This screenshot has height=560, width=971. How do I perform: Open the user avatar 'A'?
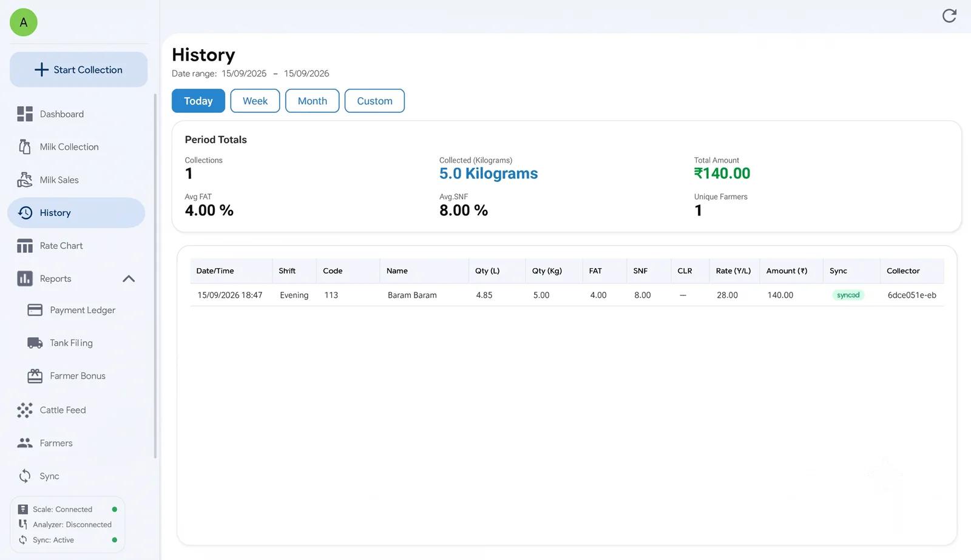pyautogui.click(x=24, y=22)
